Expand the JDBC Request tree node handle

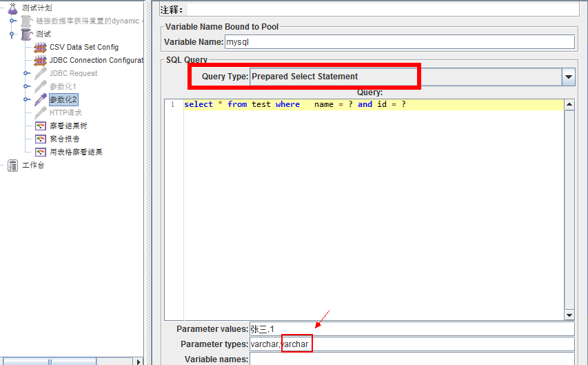[26, 73]
